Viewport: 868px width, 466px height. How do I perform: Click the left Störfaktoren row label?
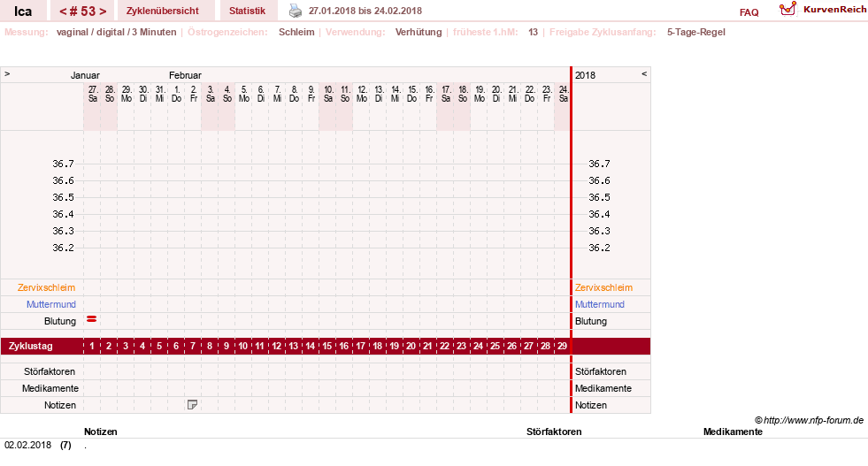point(50,371)
